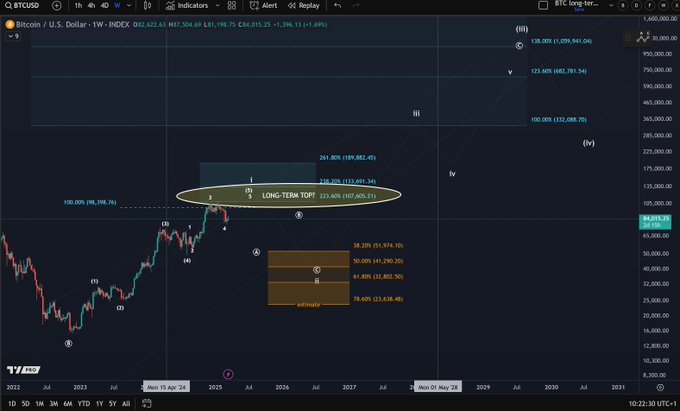The width and height of the screenshot is (680, 411).
Task: Redo the last chart action
Action: click(356, 6)
